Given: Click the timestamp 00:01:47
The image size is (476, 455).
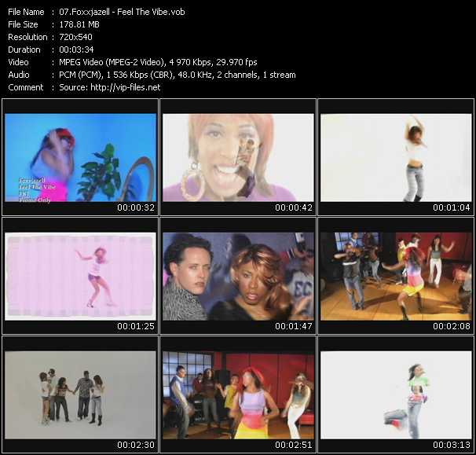Looking at the screenshot, I should point(294,327).
